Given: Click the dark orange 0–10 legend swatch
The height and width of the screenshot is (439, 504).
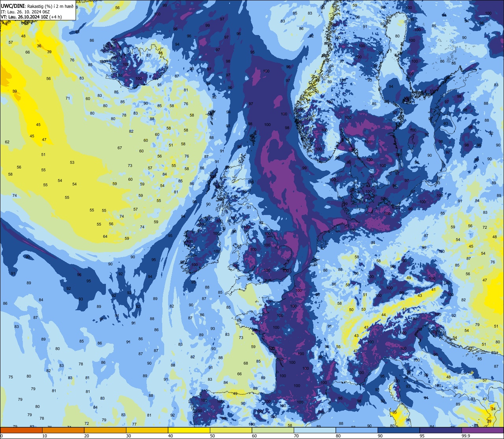Looking at the screenshot, I should pyautogui.click(x=21, y=430).
